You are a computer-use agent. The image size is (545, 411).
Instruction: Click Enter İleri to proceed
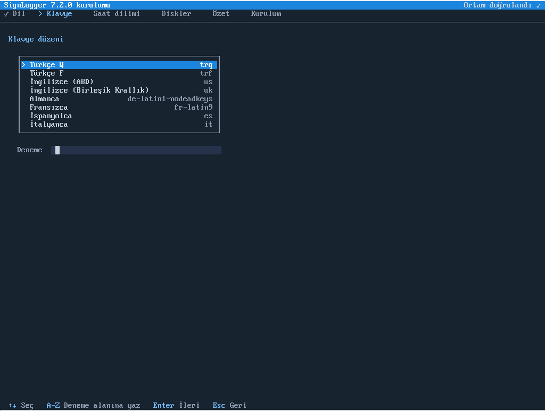[x=176, y=405]
